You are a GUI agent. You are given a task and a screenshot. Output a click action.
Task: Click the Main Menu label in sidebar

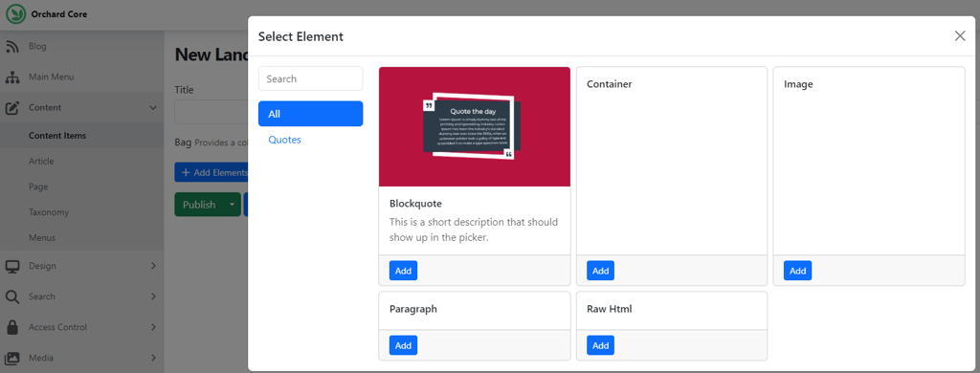click(x=52, y=77)
